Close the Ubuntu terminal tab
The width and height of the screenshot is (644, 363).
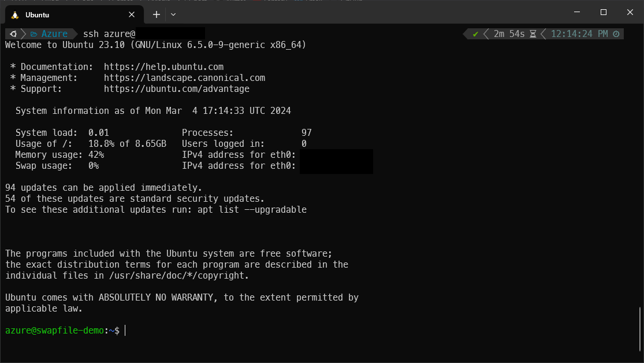(x=132, y=15)
